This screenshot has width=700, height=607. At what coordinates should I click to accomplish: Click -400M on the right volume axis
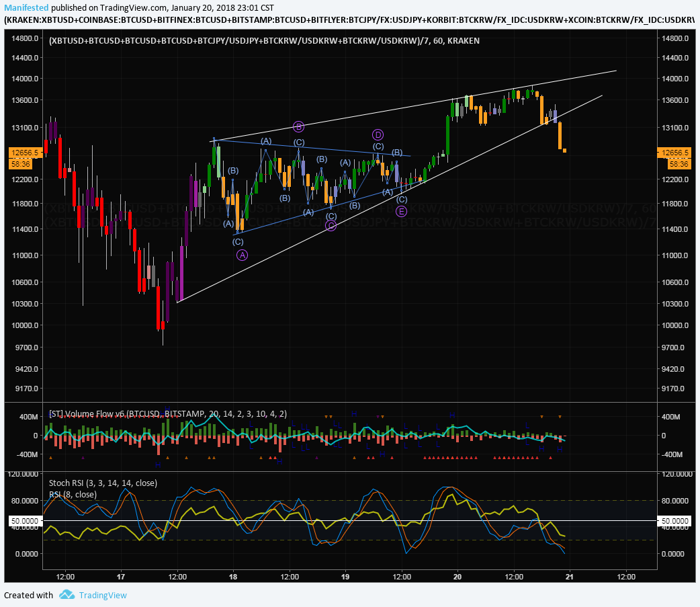671,454
